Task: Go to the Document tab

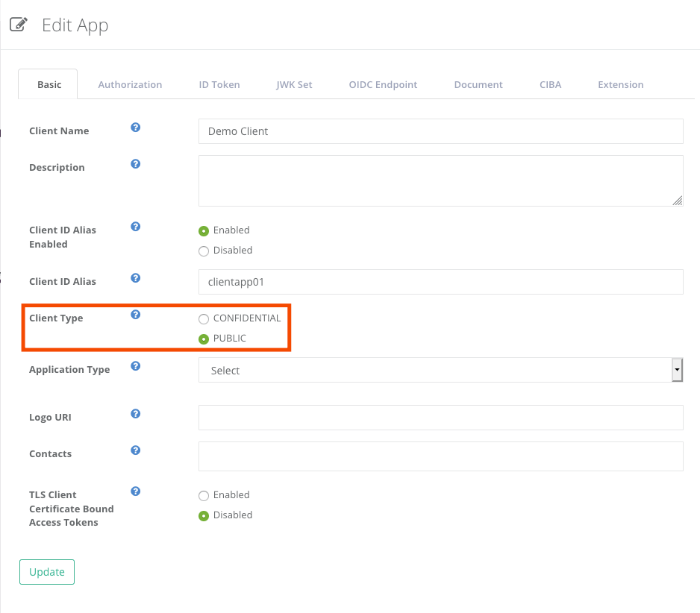Action: pyautogui.click(x=478, y=84)
